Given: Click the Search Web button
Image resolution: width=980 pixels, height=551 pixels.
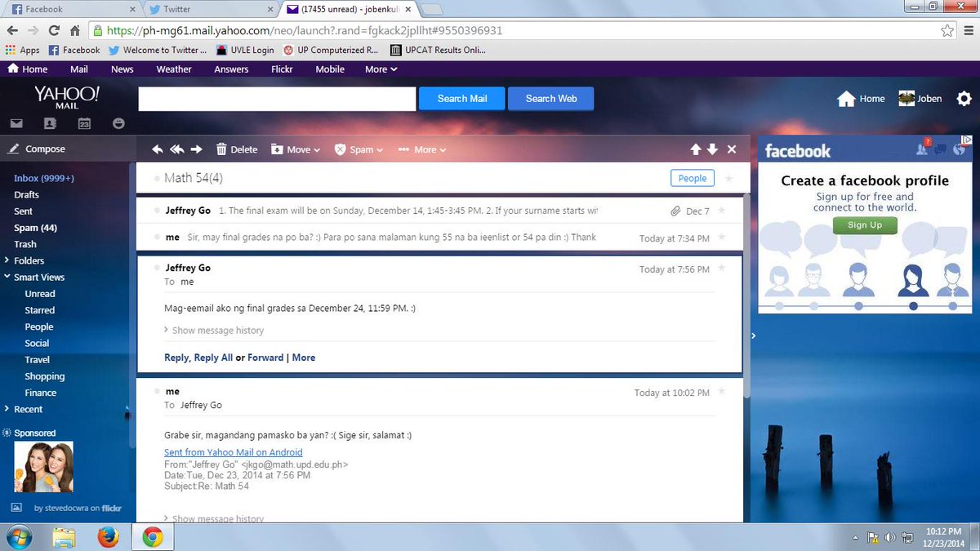Looking at the screenshot, I should click(551, 99).
